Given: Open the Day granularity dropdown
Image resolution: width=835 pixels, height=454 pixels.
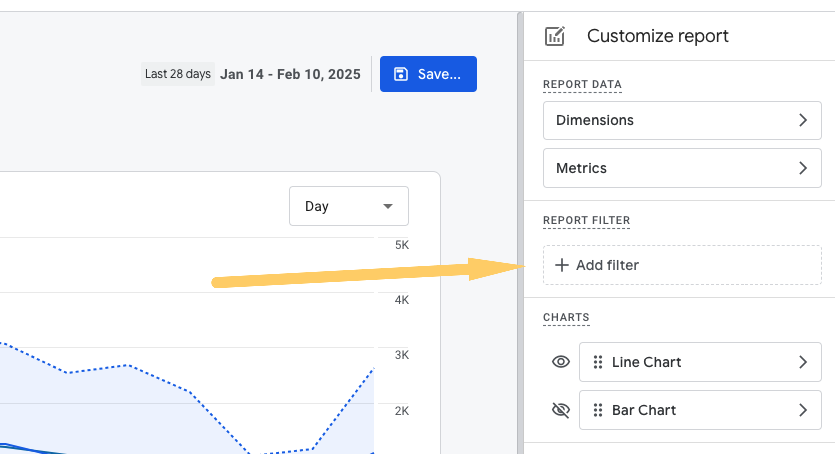Looking at the screenshot, I should click(x=348, y=206).
